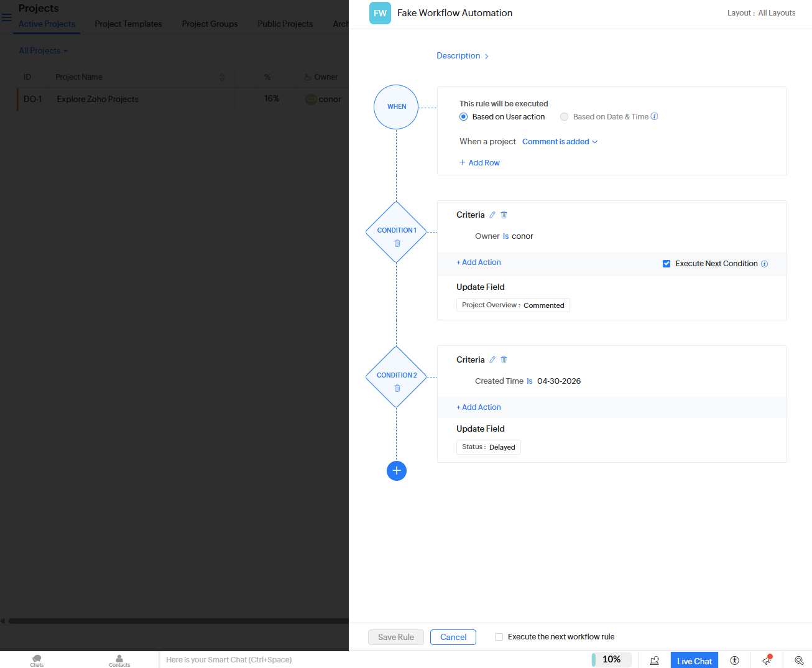The width and height of the screenshot is (812, 668).
Task: Delete the Condition 2 criteria via trash icon
Action: 504,360
